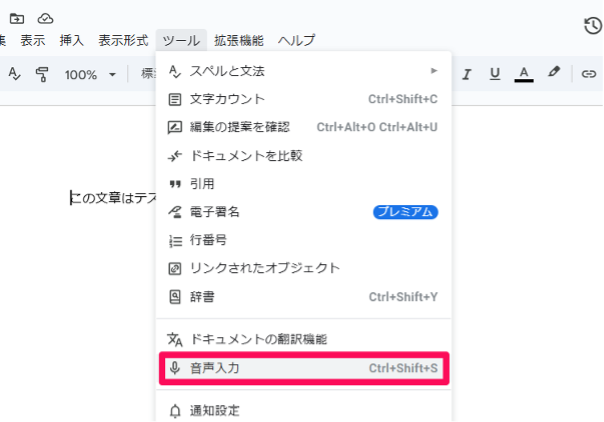
Task: Expand スペルと文法 submenu
Action: [x=304, y=71]
